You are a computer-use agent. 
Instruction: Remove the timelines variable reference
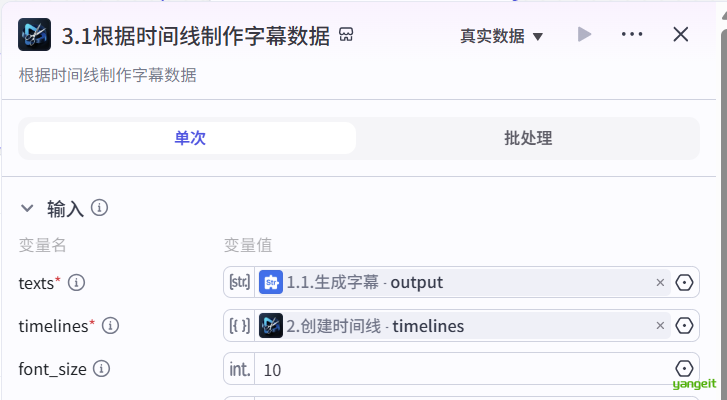660,326
